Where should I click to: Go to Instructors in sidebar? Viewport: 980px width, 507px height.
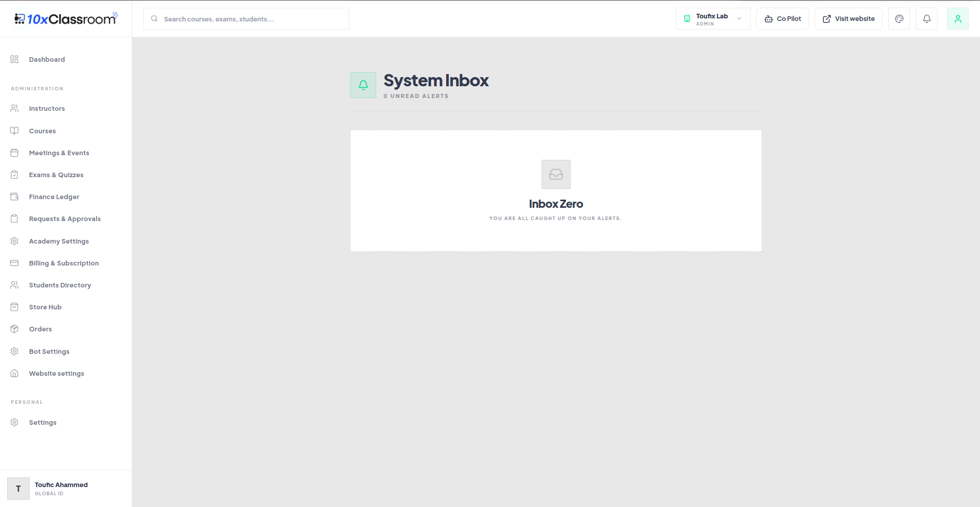[x=66, y=108]
